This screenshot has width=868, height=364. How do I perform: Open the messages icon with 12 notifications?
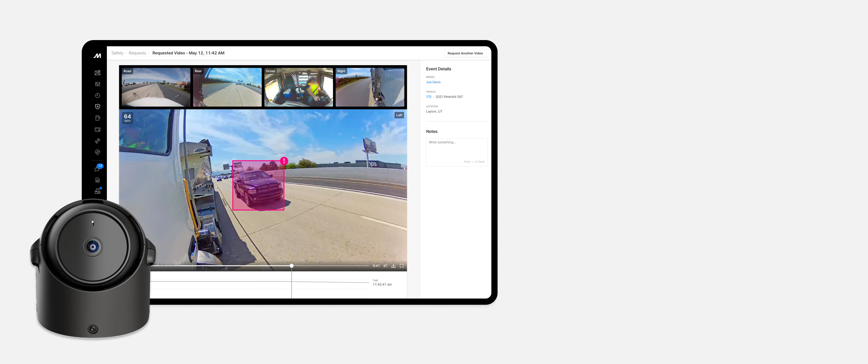tap(97, 169)
